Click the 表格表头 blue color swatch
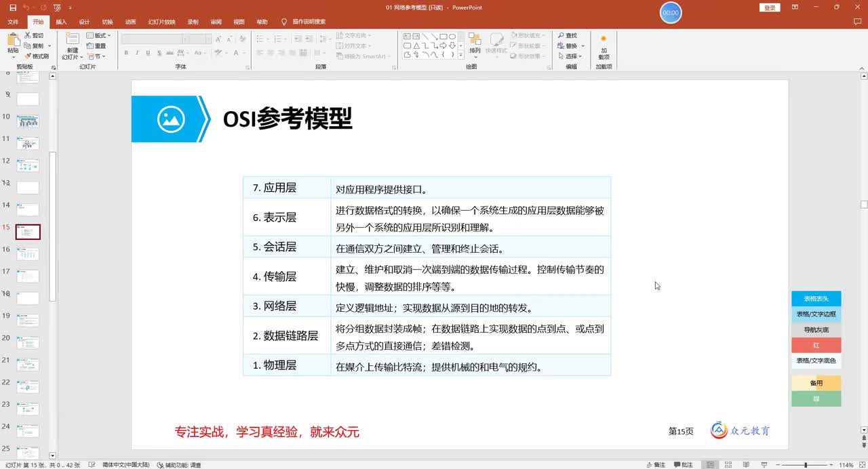Screen dimensions: 868x469 [x=816, y=298]
